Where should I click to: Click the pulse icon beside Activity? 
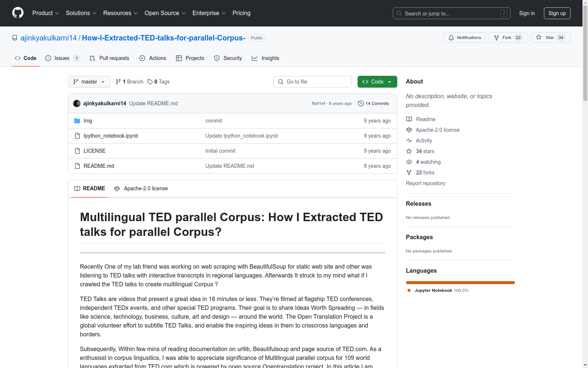pos(409,141)
